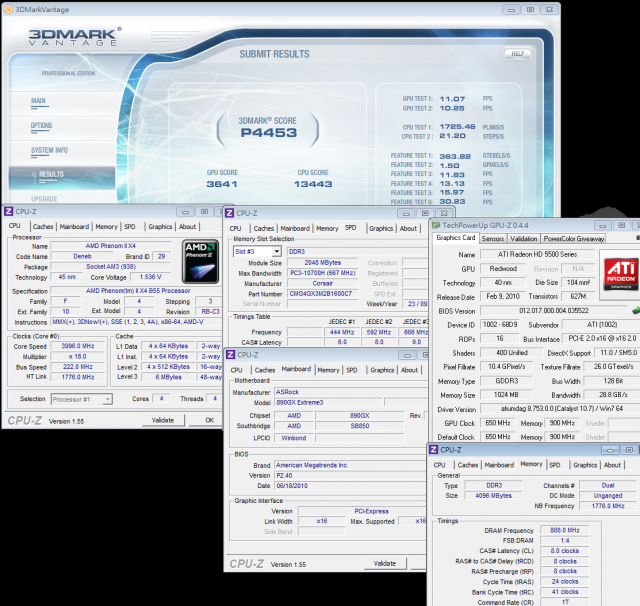The width and height of the screenshot is (640, 606).
Task: Click the GPU-Z Driver Version field
Action: (x=560, y=408)
